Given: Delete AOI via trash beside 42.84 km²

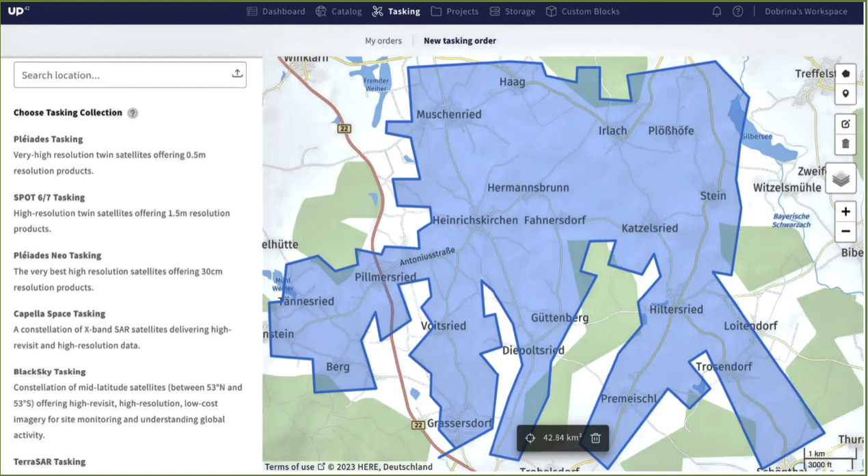Looking at the screenshot, I should click(595, 438).
